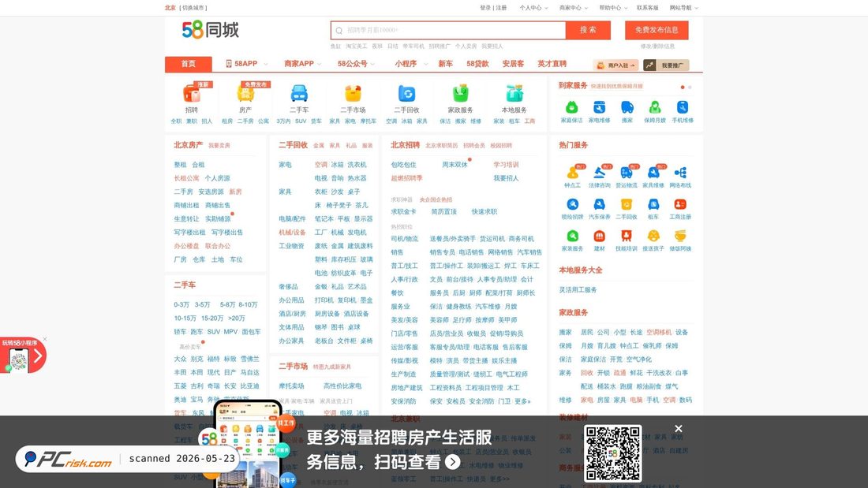Go to the 英才直聘 nav item
Image resolution: width=868 pixels, height=488 pixels.
point(552,64)
